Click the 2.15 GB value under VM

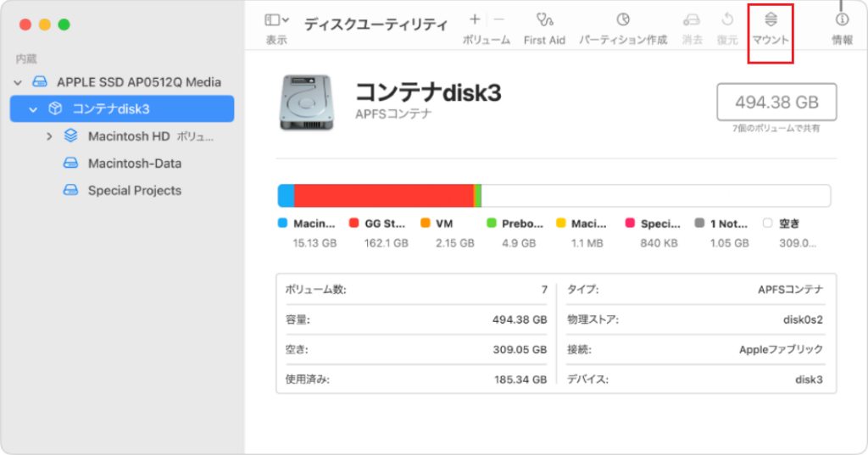pyautogui.click(x=455, y=243)
